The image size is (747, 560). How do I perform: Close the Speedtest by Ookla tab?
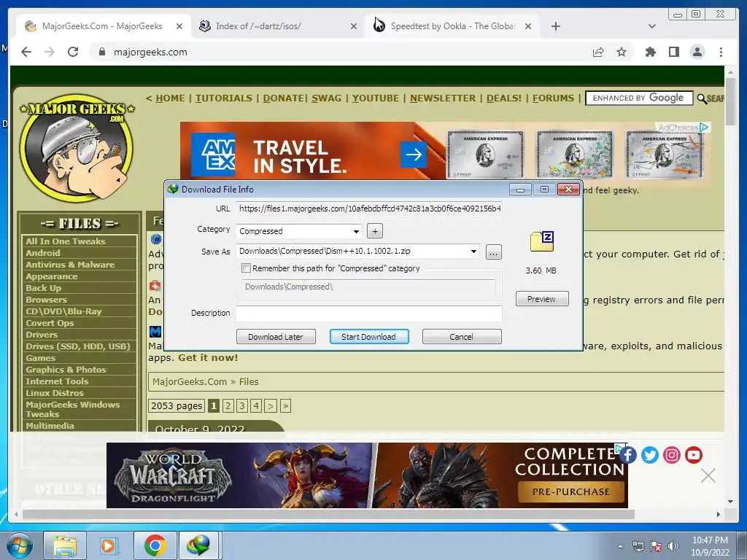click(x=528, y=26)
